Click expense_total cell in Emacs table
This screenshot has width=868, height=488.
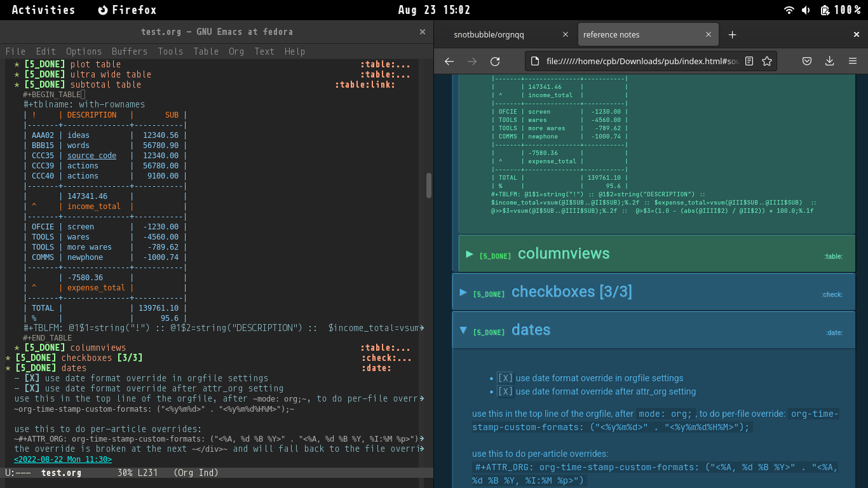tap(97, 288)
